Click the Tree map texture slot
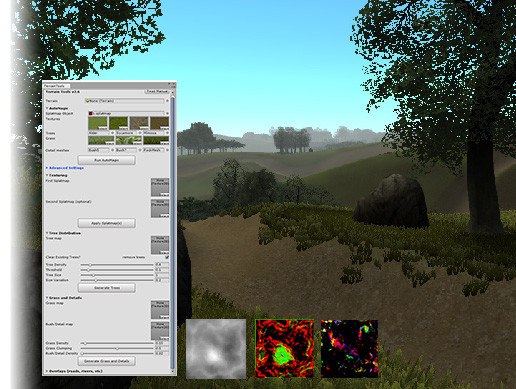 click(160, 245)
